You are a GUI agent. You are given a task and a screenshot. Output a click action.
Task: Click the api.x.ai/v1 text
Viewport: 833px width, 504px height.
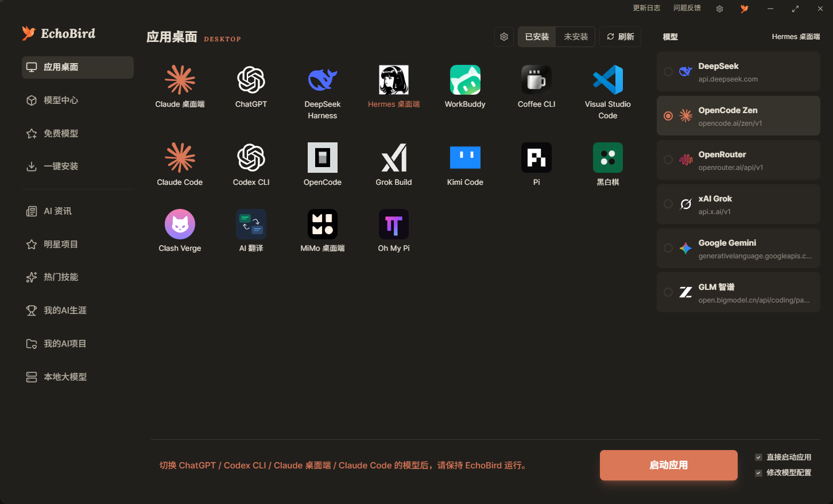pos(715,212)
